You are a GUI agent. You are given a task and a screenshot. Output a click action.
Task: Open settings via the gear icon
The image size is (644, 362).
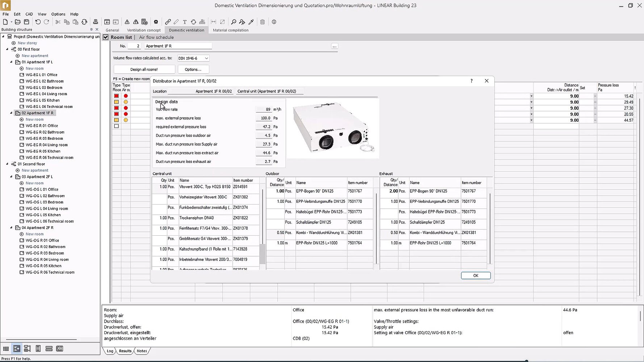[156, 22]
